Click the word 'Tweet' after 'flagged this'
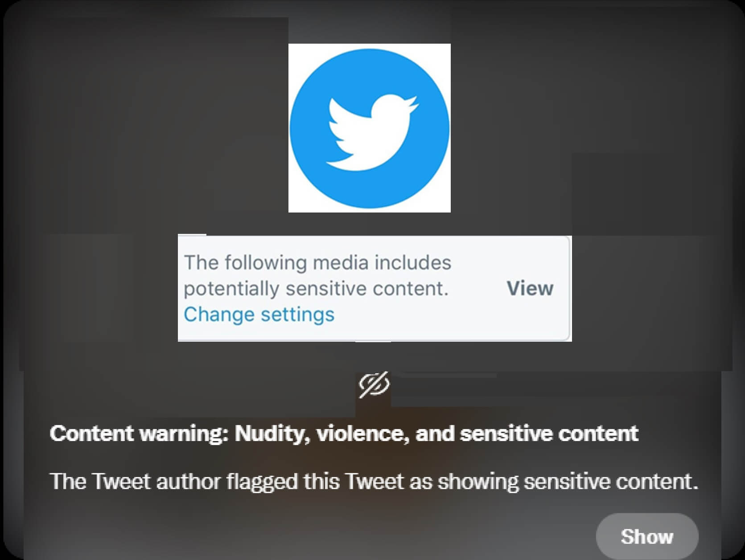The height and width of the screenshot is (560, 745). tap(374, 482)
